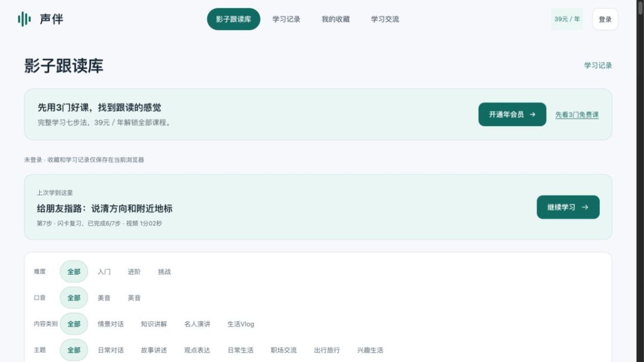Click the lesson title 给朋友指路：说清方向和附近地标

pyautogui.click(x=105, y=209)
